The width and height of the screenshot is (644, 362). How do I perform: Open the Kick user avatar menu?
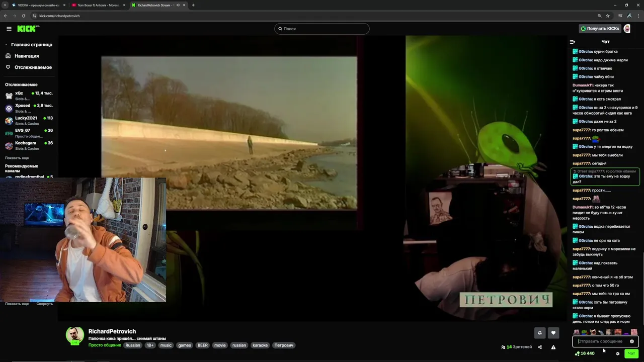point(627,29)
